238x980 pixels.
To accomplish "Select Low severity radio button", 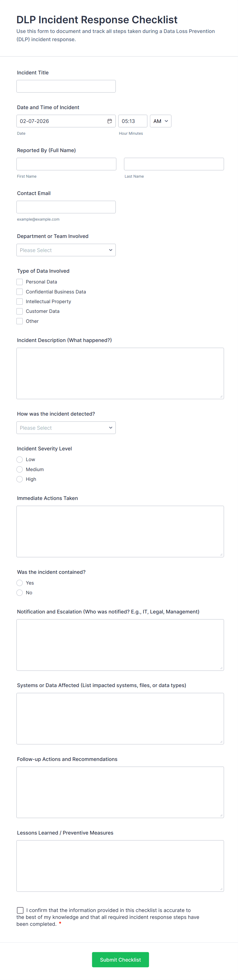I will pos(20,460).
